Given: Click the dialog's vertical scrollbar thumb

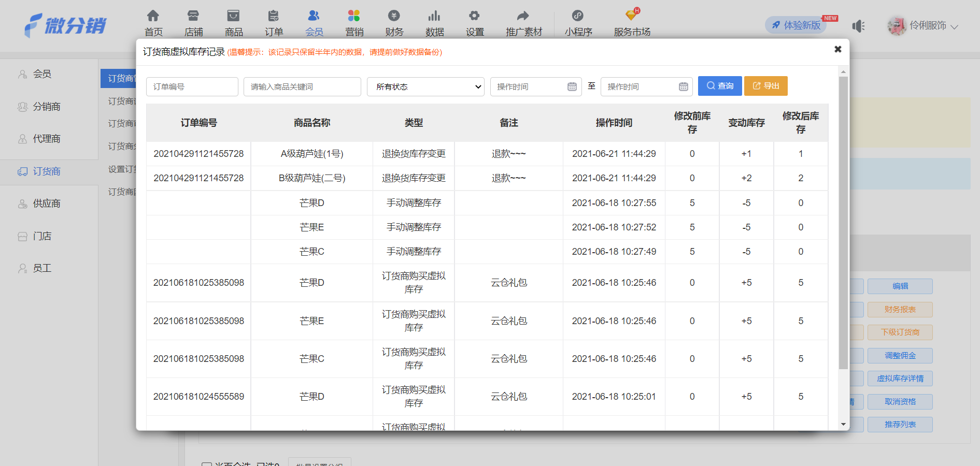Looking at the screenshot, I should tap(843, 223).
